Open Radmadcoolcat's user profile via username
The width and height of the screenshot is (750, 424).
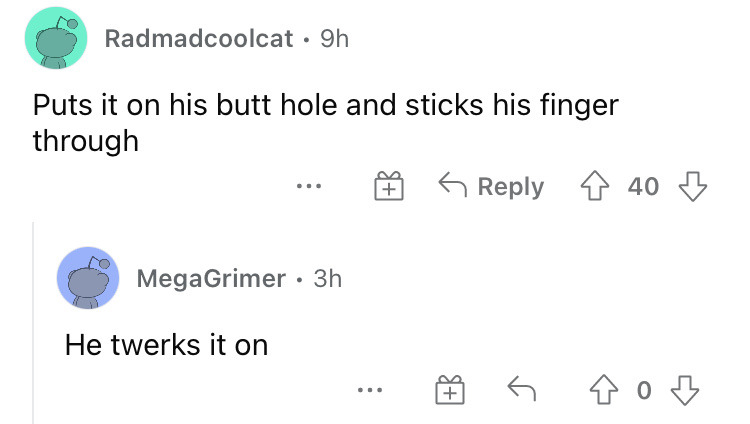199,38
